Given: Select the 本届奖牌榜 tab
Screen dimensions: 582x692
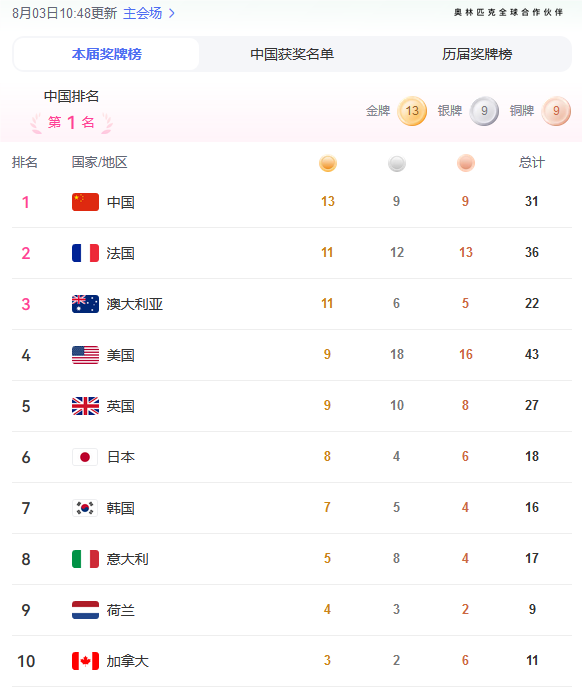Looking at the screenshot, I should [x=106, y=54].
